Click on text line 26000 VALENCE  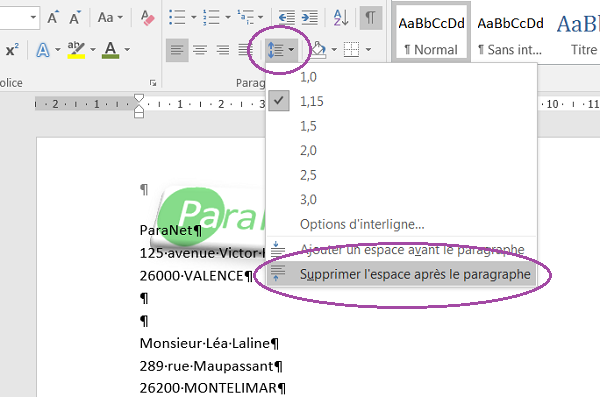pos(196,276)
